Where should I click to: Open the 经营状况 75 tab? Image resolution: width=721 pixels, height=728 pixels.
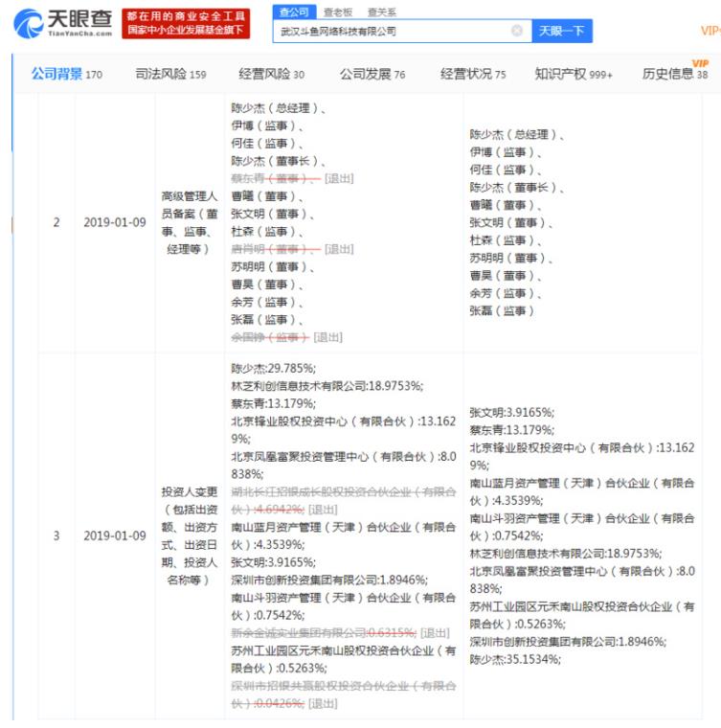473,74
